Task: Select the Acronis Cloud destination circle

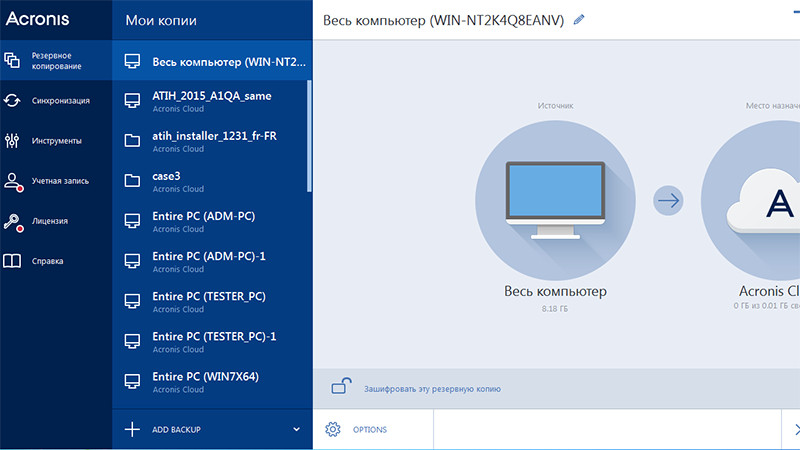Action: [751, 200]
